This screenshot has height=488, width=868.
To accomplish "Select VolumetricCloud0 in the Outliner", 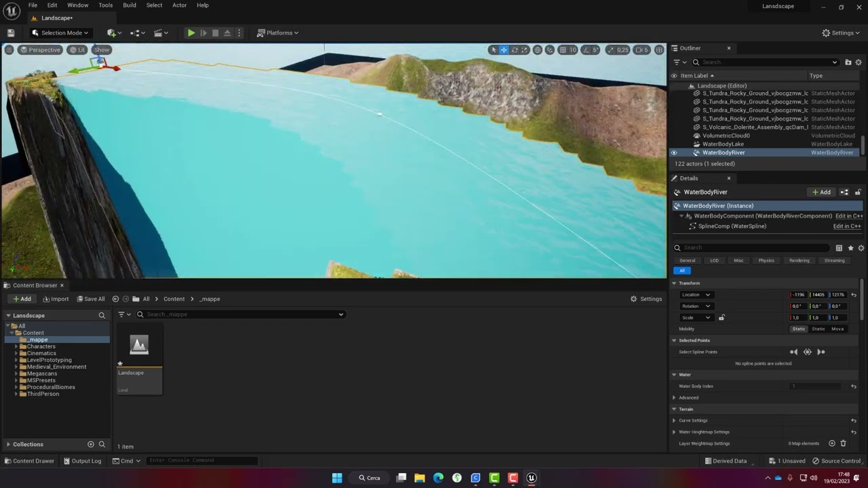I will pos(726,136).
